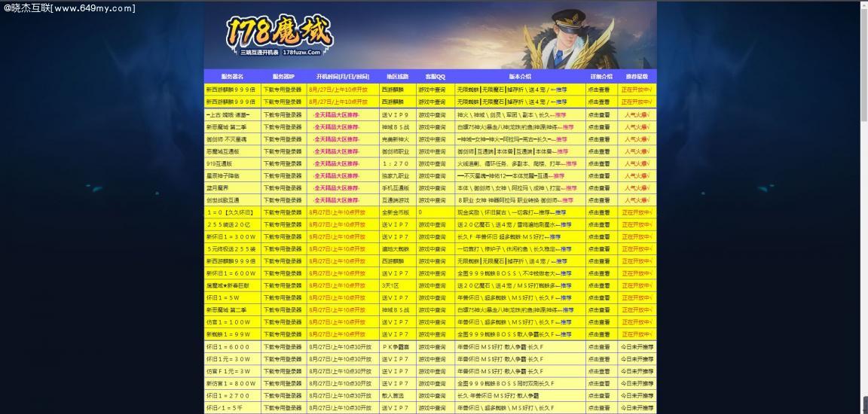Click the version intro in the 星辰神子降临 row

coord(510,176)
